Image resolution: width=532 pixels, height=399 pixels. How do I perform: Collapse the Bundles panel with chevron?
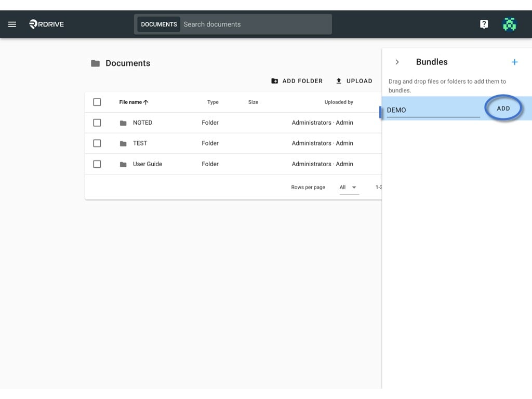[x=397, y=62]
